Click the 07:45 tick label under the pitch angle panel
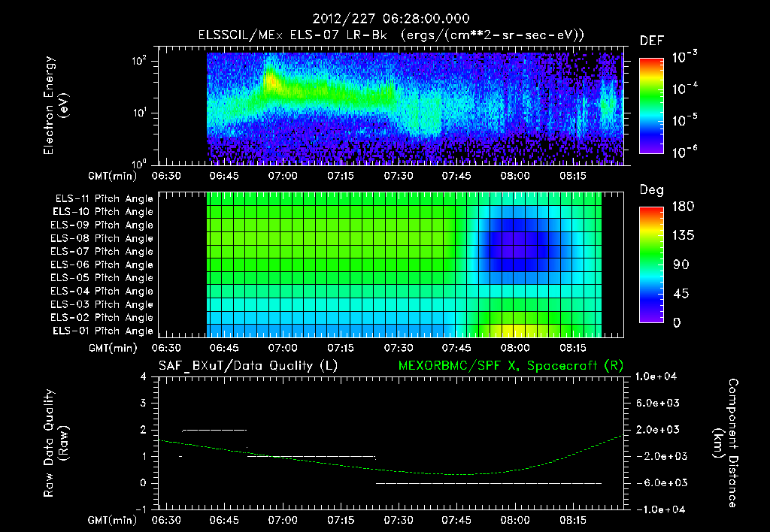Viewport: 770px width, 532px height. click(x=456, y=348)
